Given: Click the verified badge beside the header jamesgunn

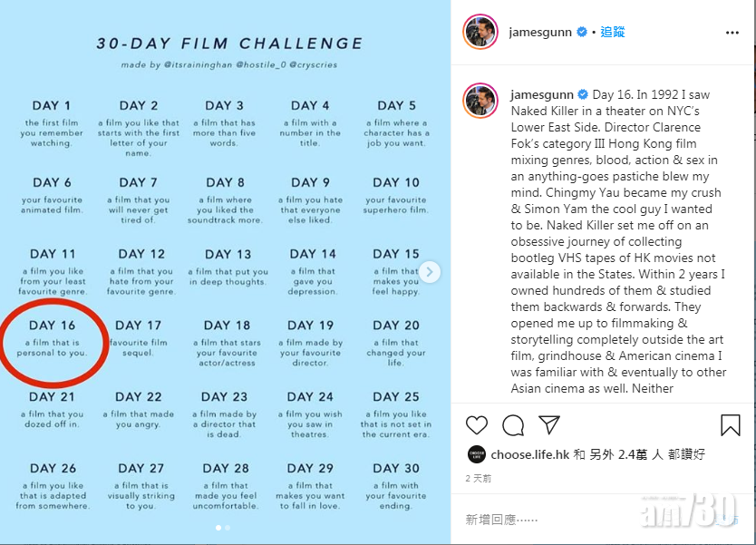Looking at the screenshot, I should pyautogui.click(x=581, y=33).
